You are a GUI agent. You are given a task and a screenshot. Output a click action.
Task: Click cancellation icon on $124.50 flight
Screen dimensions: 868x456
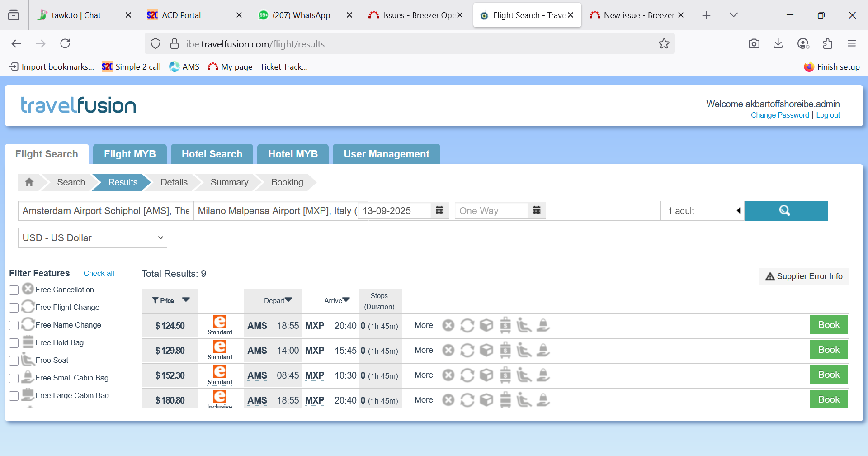(x=448, y=326)
